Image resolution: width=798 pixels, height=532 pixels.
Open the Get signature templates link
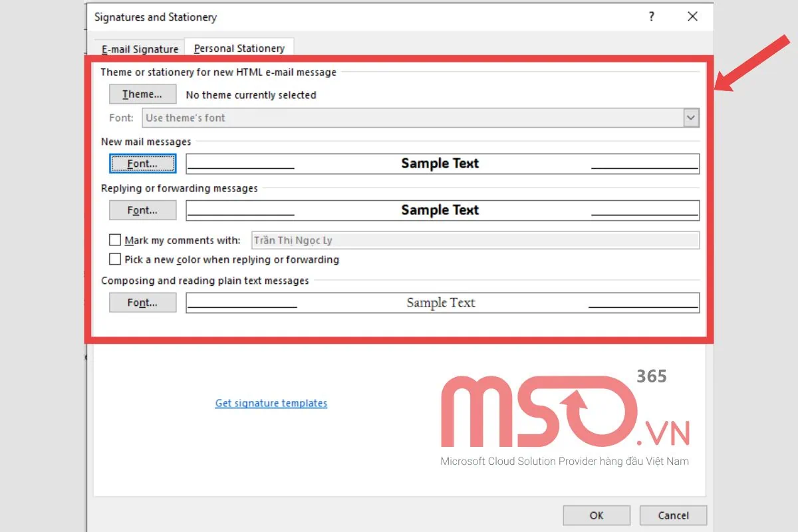coord(271,403)
